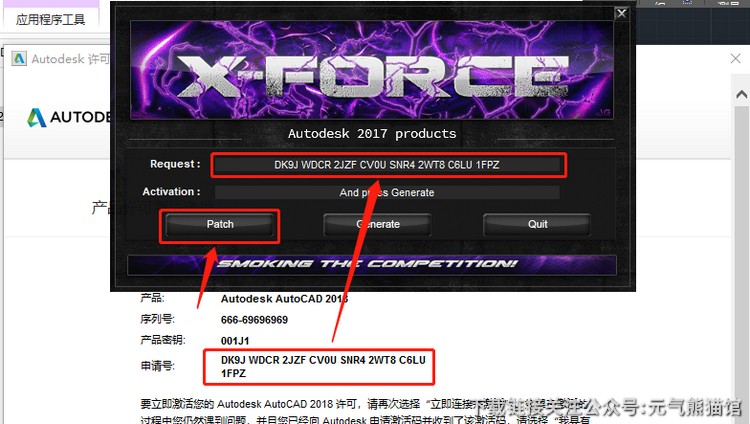This screenshot has width=750, height=424.
Task: Click the Generate button
Action: pos(377,224)
